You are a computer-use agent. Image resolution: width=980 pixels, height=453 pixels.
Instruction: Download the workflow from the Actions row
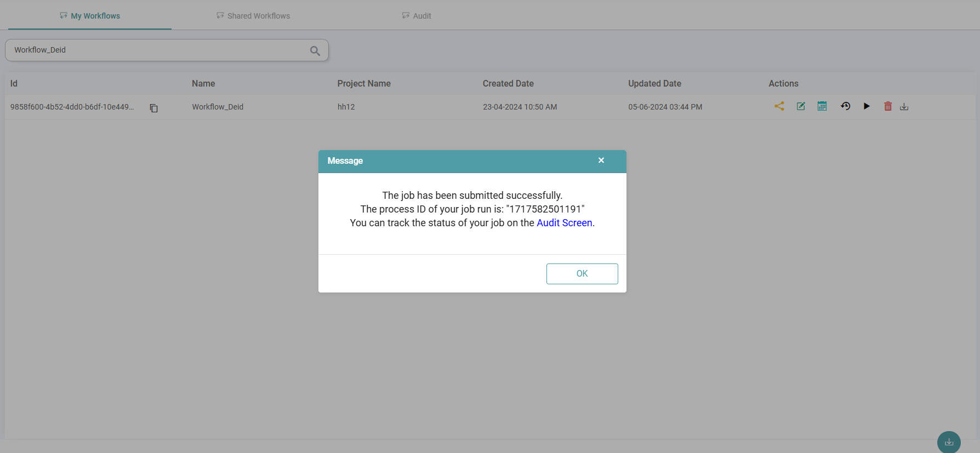[x=904, y=107]
